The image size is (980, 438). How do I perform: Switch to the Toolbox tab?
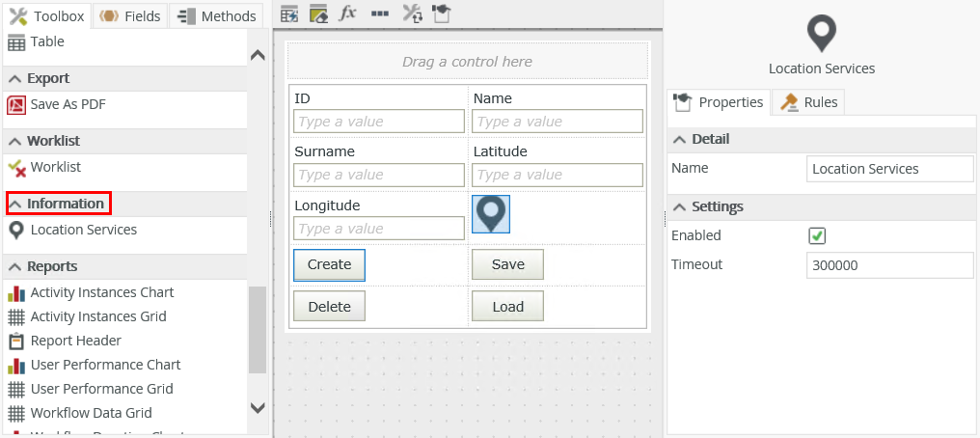point(47,15)
